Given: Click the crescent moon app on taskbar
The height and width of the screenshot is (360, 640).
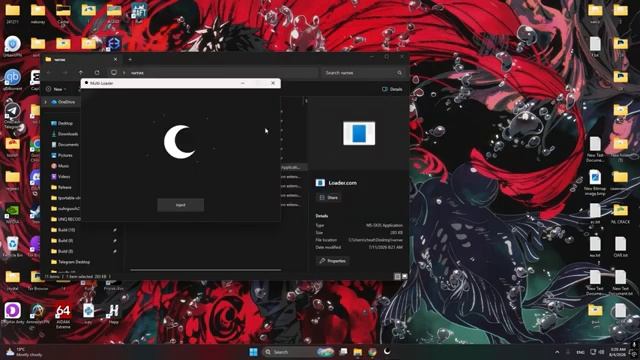Looking at the screenshot, I should click(387, 351).
